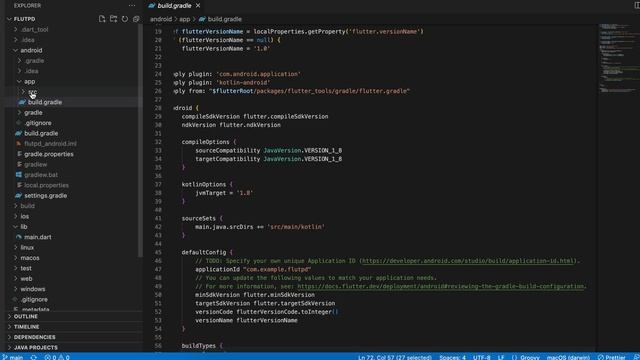640x360 pixels.
Task: Open the docs.flutter.dev deployment link
Action: (x=441, y=286)
